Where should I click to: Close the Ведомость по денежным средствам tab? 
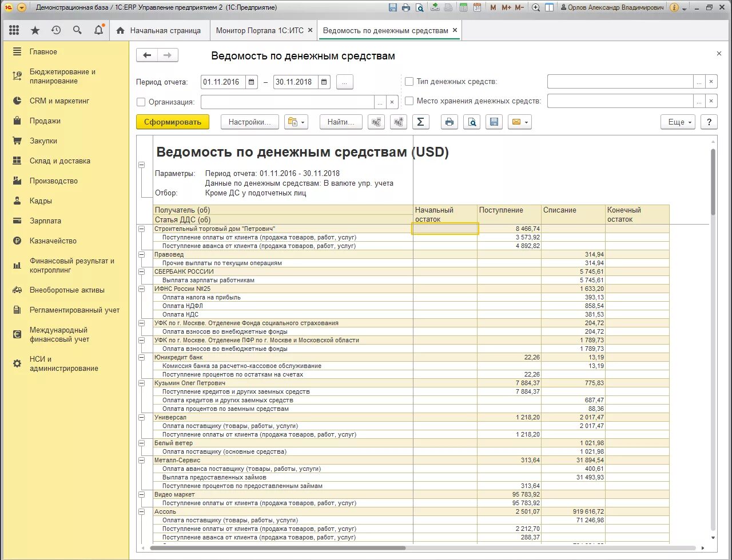[x=455, y=30]
